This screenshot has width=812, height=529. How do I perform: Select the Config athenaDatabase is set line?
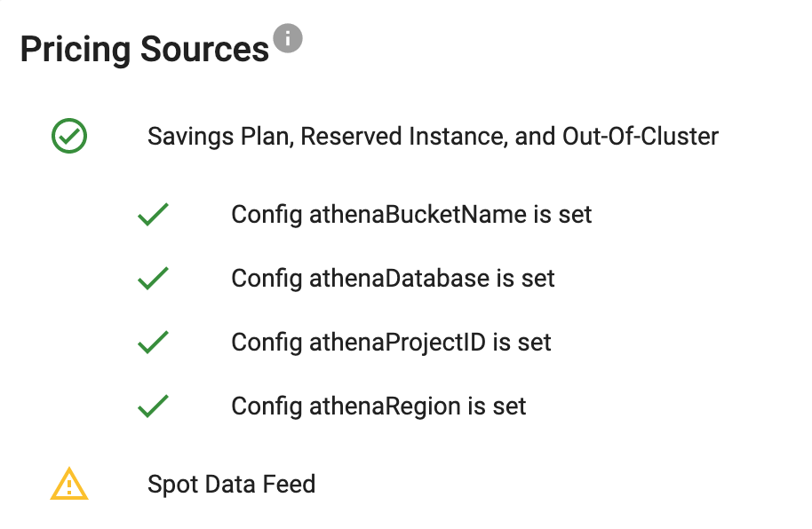click(x=393, y=279)
